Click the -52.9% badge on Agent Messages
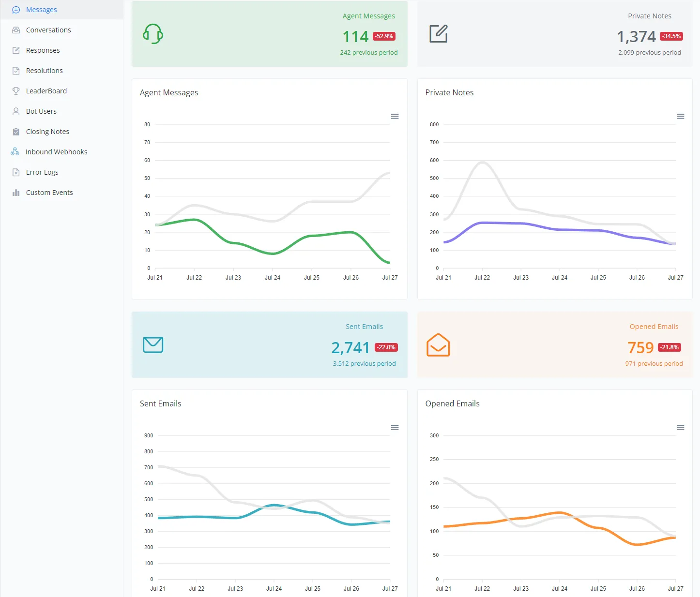700x597 pixels. coord(384,36)
